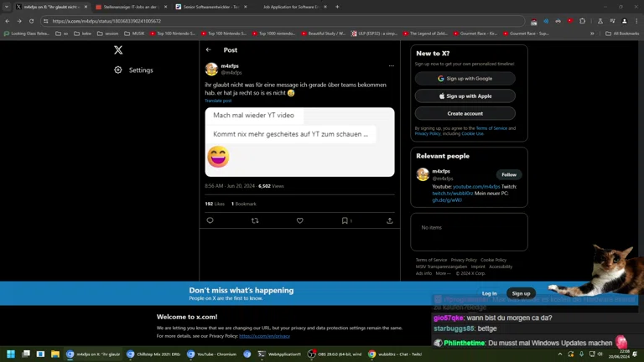Like the post with heart icon
The image size is (644, 362).
point(299,221)
